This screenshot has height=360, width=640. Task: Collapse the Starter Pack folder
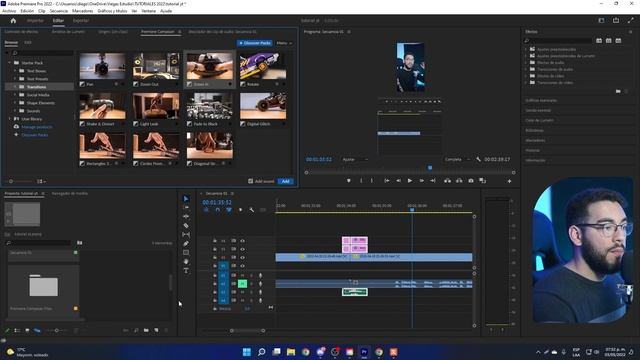pyautogui.click(x=10, y=63)
